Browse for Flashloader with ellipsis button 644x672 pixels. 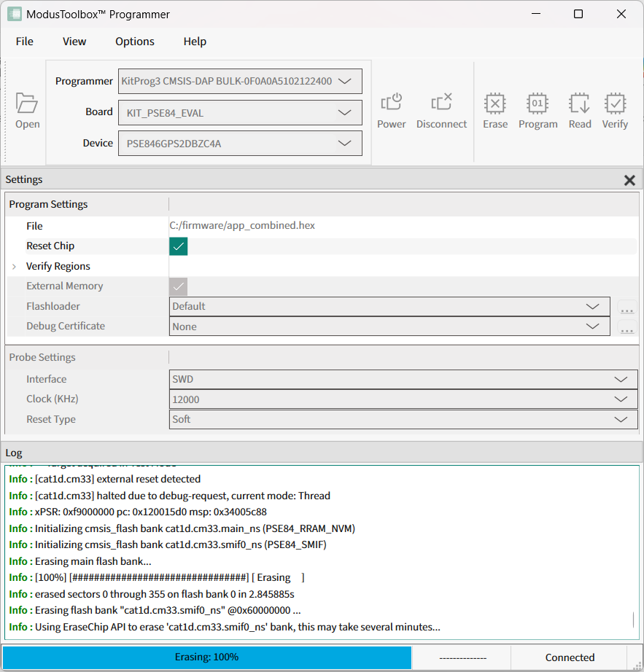626,308
